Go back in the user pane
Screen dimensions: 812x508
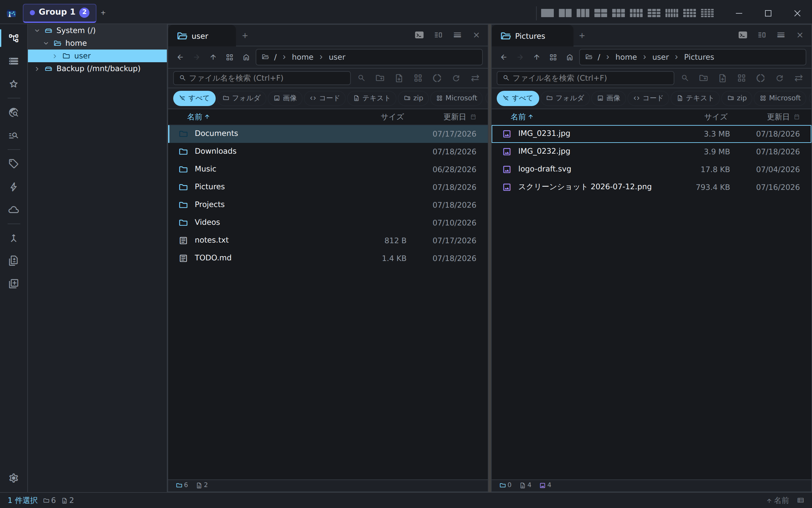[180, 57]
